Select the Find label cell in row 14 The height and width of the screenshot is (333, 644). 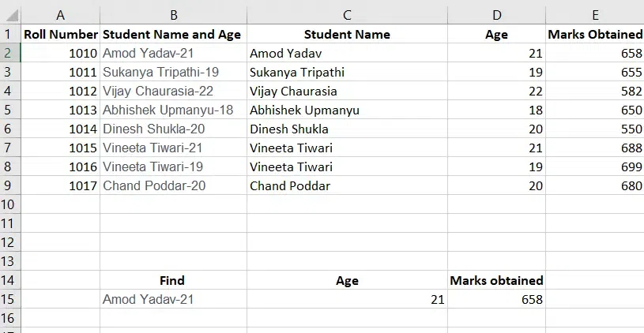coord(173,280)
